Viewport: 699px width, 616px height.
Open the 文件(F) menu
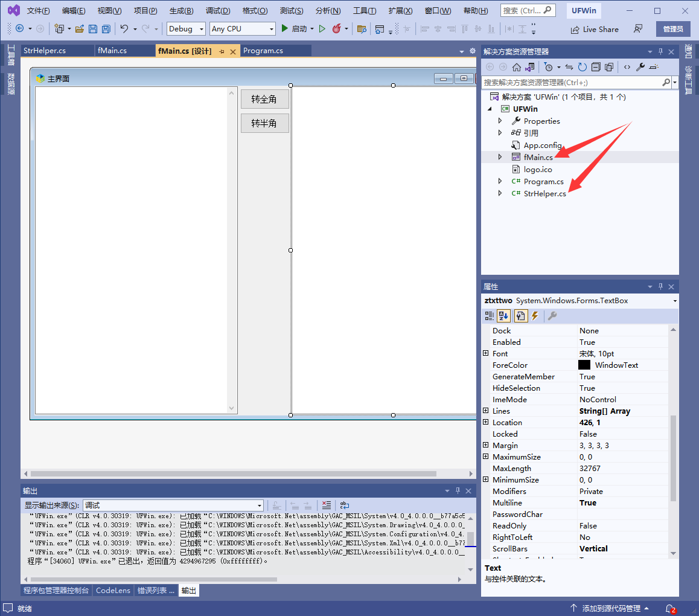[x=39, y=11]
